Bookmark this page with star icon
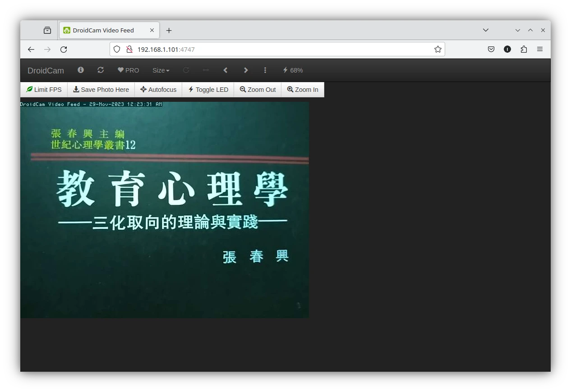The width and height of the screenshot is (571, 392). (437, 49)
